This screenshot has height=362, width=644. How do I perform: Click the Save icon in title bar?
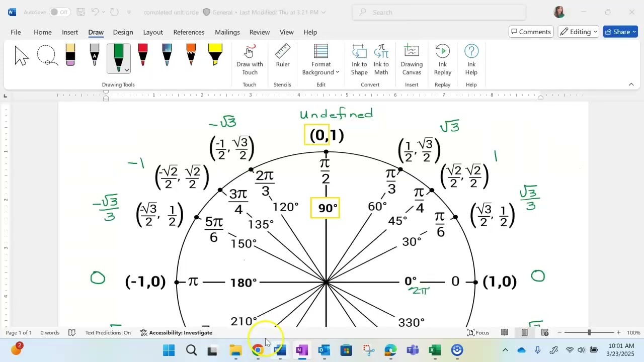(x=80, y=12)
